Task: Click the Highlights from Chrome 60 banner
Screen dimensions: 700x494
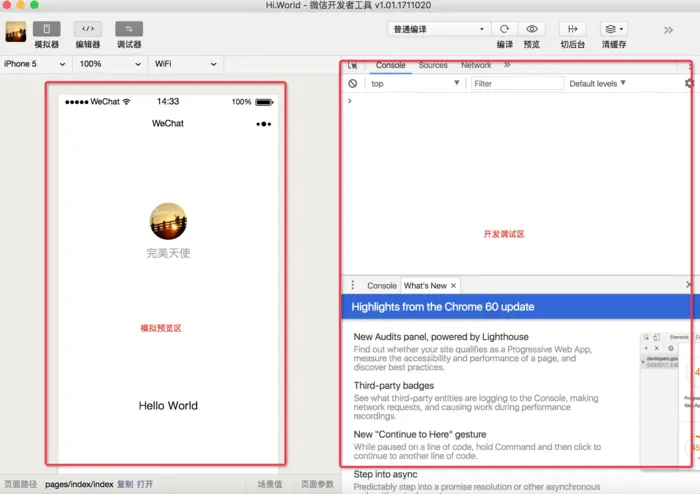Action: click(x=520, y=307)
